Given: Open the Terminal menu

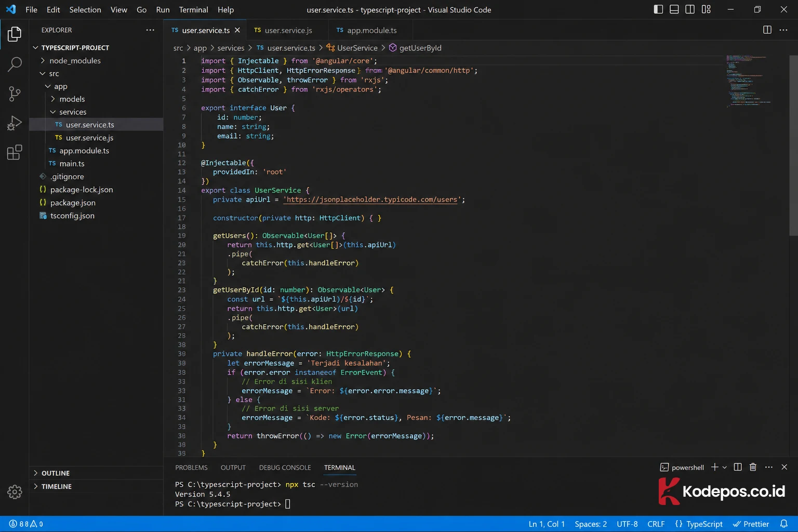Looking at the screenshot, I should [193, 9].
